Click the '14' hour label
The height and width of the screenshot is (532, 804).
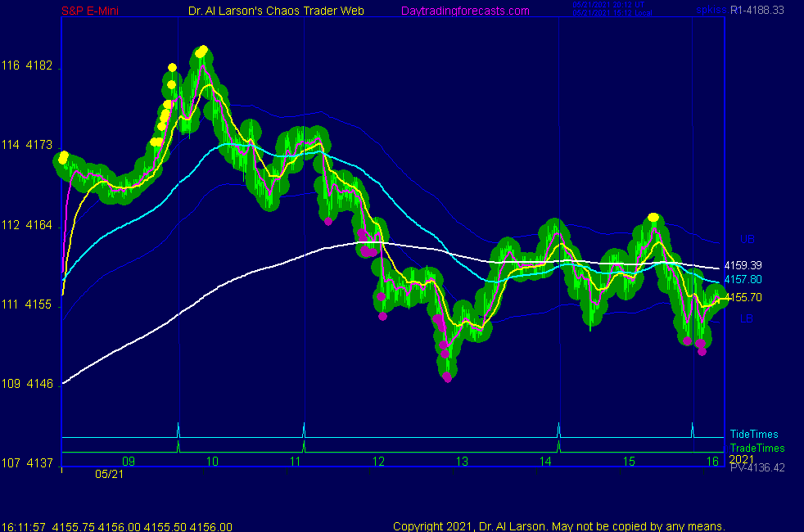(x=545, y=462)
